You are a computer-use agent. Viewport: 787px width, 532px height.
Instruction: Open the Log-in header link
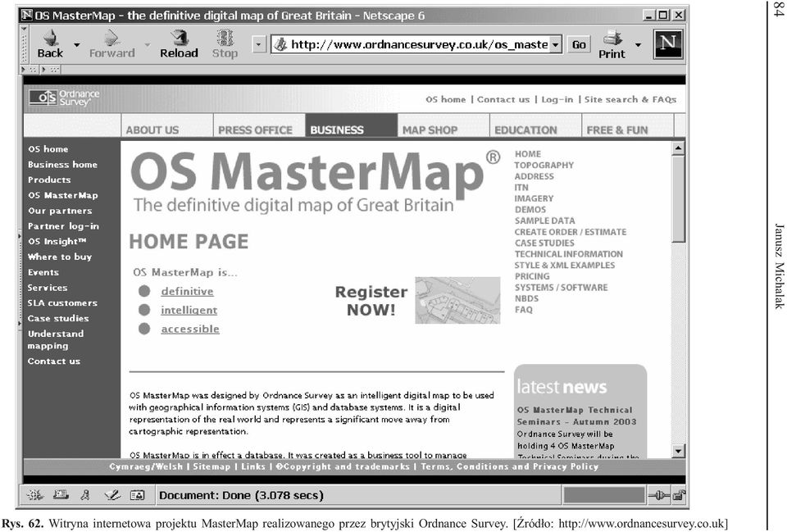tap(557, 99)
